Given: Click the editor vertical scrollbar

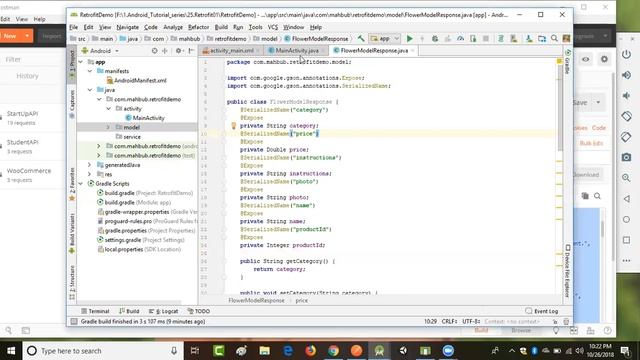Looking at the screenshot, I should (560, 108).
